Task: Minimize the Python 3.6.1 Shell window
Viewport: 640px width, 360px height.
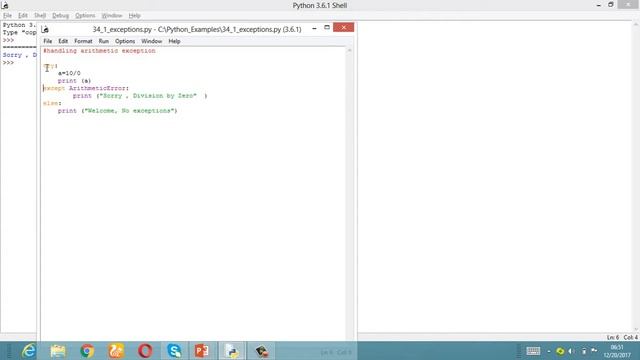Action: [x=599, y=5]
